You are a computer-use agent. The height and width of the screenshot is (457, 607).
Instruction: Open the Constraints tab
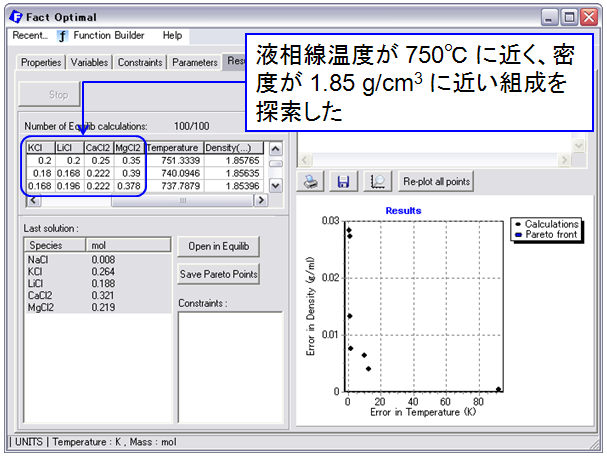140,62
